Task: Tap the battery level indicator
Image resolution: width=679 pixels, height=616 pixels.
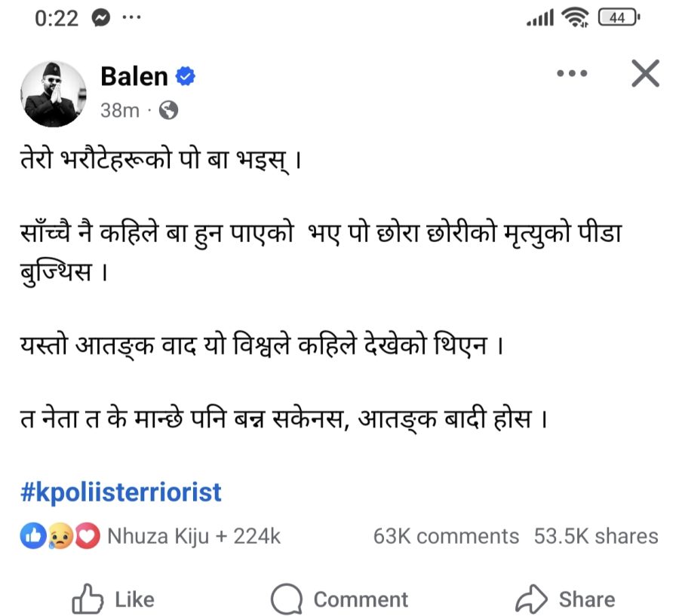Action: click(618, 18)
